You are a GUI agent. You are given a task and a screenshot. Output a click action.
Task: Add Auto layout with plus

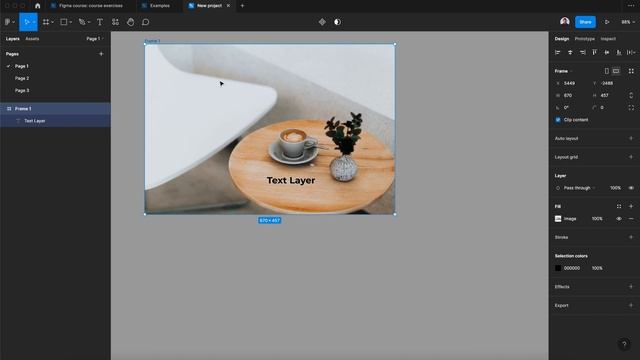(631, 138)
